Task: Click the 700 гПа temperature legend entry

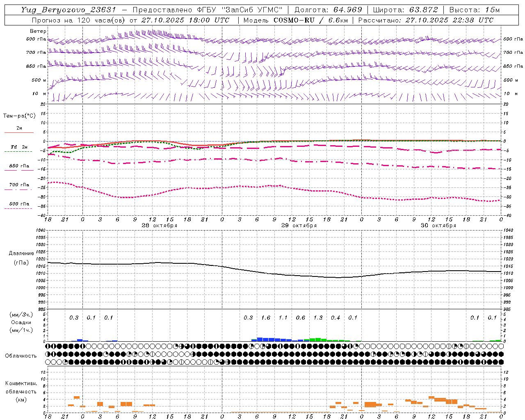Action: click(19, 185)
